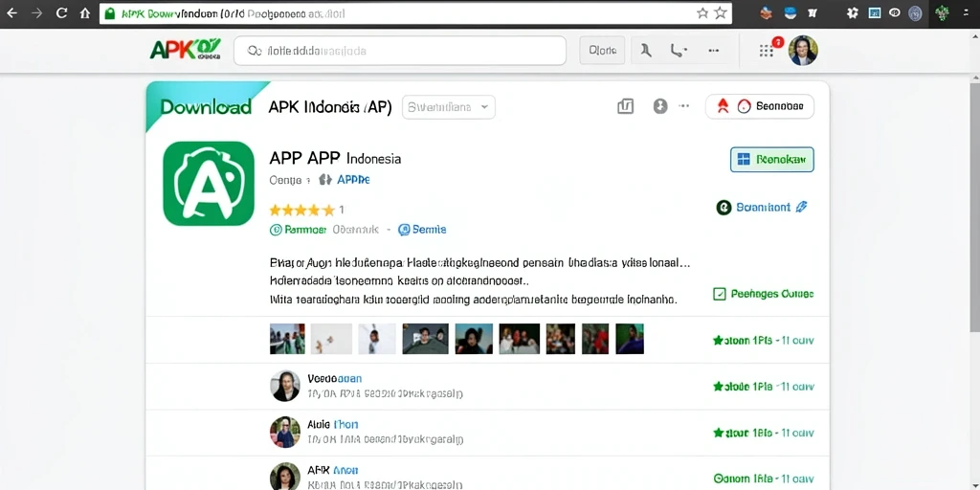The image size is (980, 490).
Task: Click the APP APP Indonesia title
Action: pos(335,158)
